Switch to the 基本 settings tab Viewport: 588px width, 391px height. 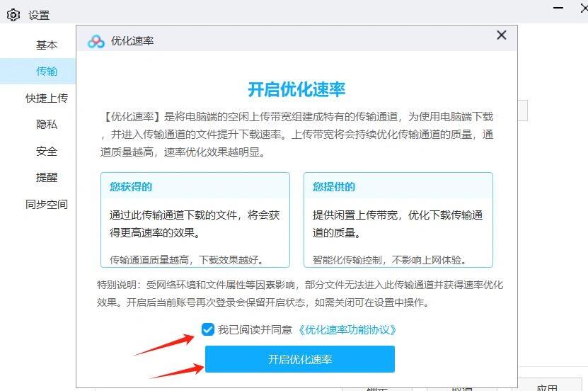click(x=47, y=45)
